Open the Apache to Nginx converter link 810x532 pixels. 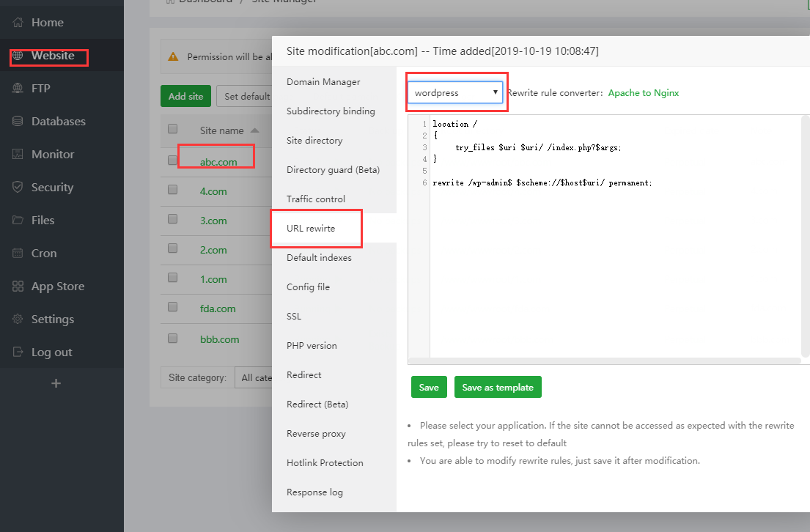click(643, 93)
